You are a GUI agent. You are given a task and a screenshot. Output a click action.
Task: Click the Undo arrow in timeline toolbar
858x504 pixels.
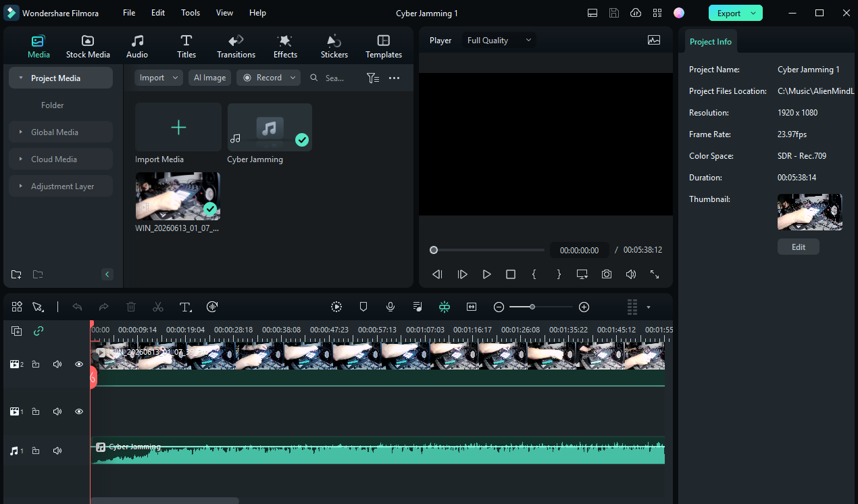click(x=77, y=307)
